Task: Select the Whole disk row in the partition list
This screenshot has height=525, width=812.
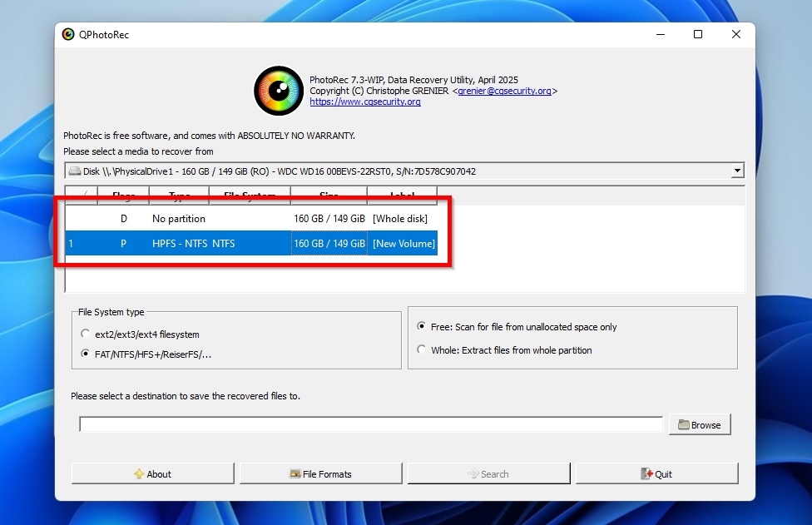Action: coord(250,218)
